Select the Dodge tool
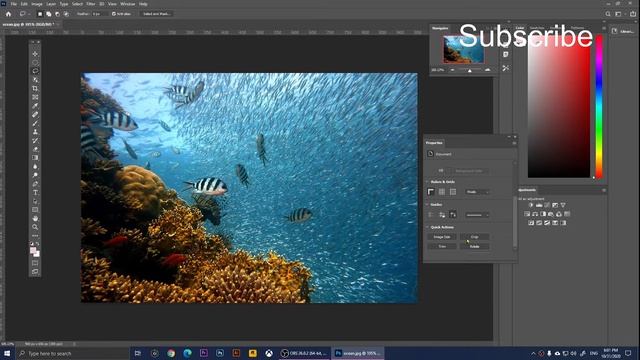 point(35,175)
